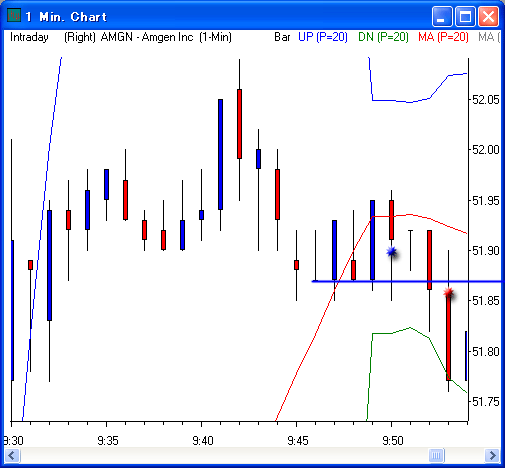This screenshot has height=468, width=505.
Task: Click the AMGN - Amgen Inc symbol text
Action: (x=147, y=37)
